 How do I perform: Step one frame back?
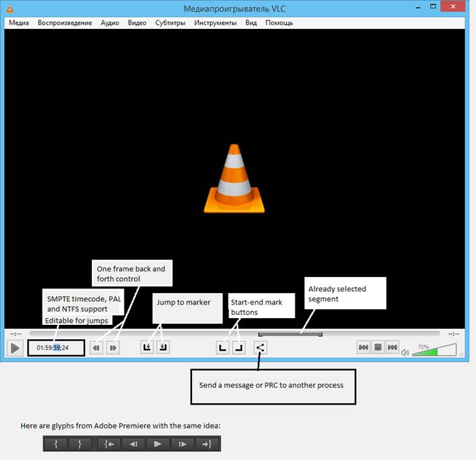pyautogui.click(x=96, y=348)
